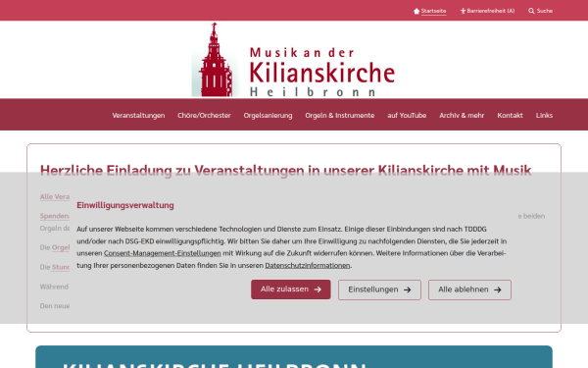Open the Chöre/Orchester menu
Image resolution: width=588 pixels, height=368 pixels.
click(204, 115)
